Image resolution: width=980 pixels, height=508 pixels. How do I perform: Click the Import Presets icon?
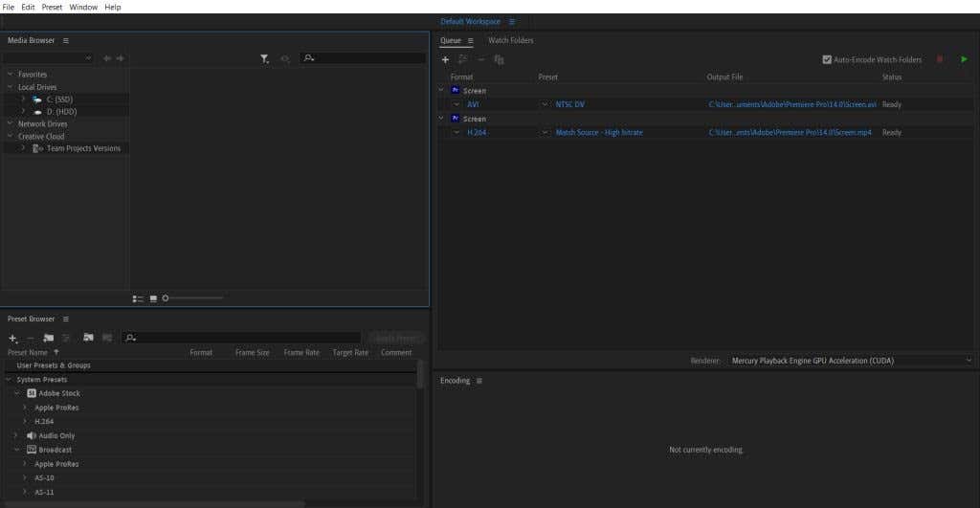point(88,338)
